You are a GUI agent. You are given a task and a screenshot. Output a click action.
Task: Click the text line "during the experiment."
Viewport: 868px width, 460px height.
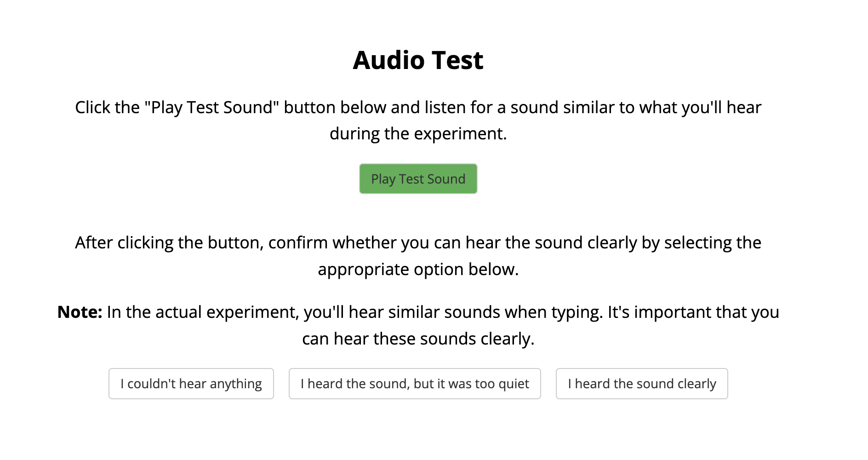[x=418, y=134]
